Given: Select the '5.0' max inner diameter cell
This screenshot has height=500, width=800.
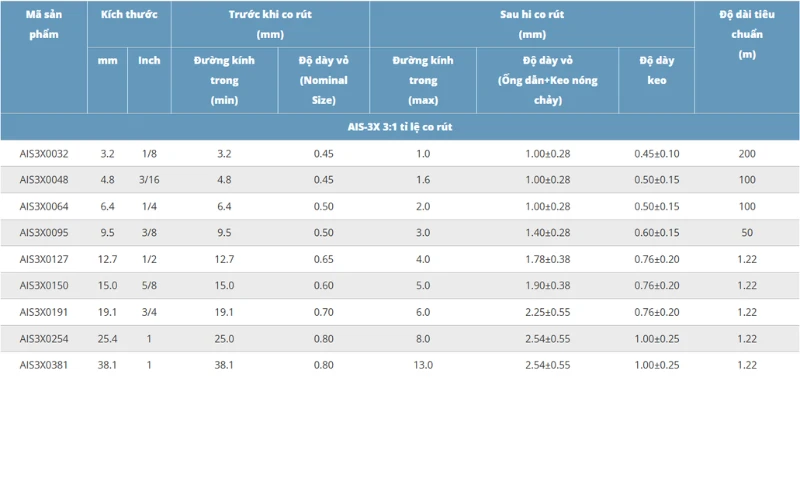Looking at the screenshot, I should (x=423, y=285).
